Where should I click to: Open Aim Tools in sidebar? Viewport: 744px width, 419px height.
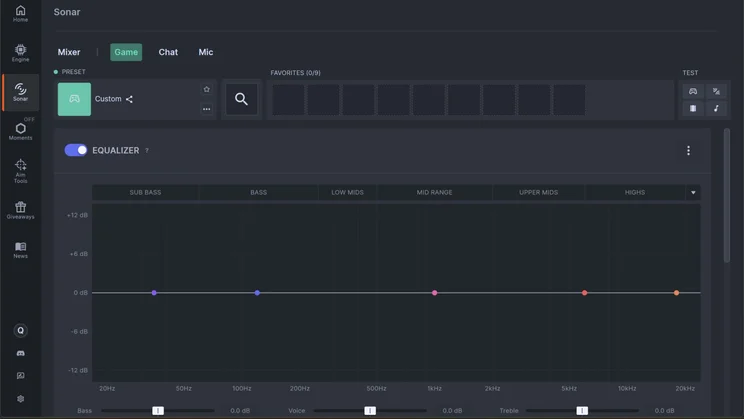pos(20,171)
